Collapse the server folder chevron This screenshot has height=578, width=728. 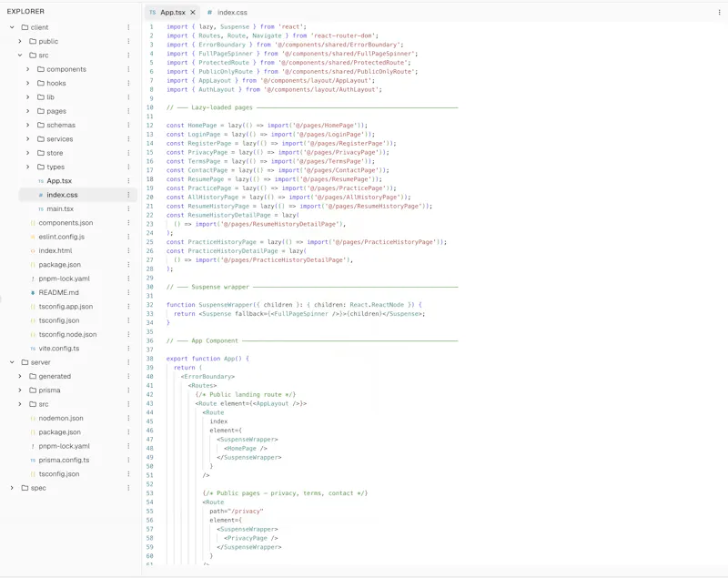point(12,362)
